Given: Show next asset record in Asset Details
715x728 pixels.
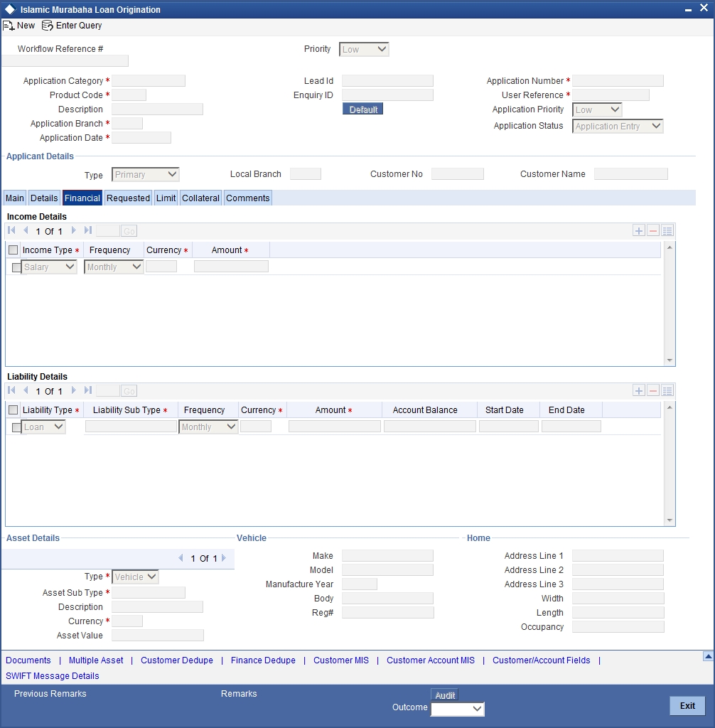Looking at the screenshot, I should tap(224, 558).
